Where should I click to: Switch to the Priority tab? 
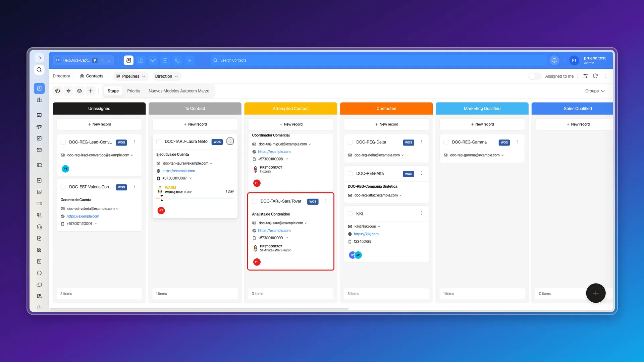pos(133,91)
